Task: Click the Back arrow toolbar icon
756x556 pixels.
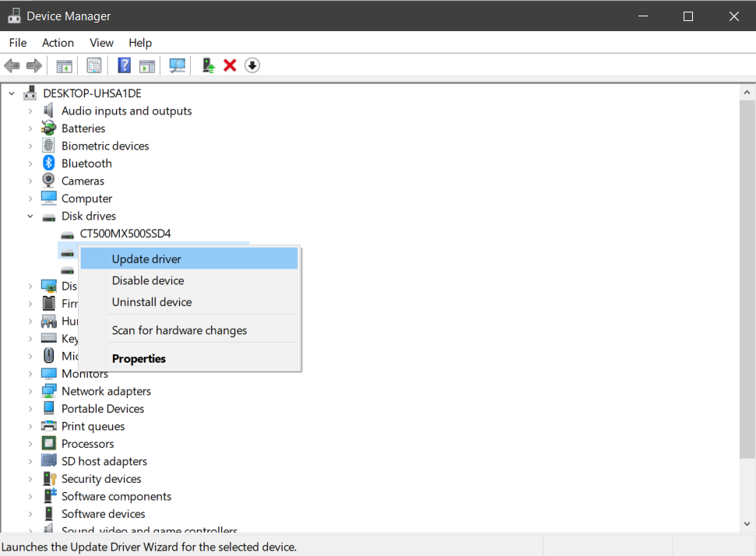Action: [x=12, y=65]
